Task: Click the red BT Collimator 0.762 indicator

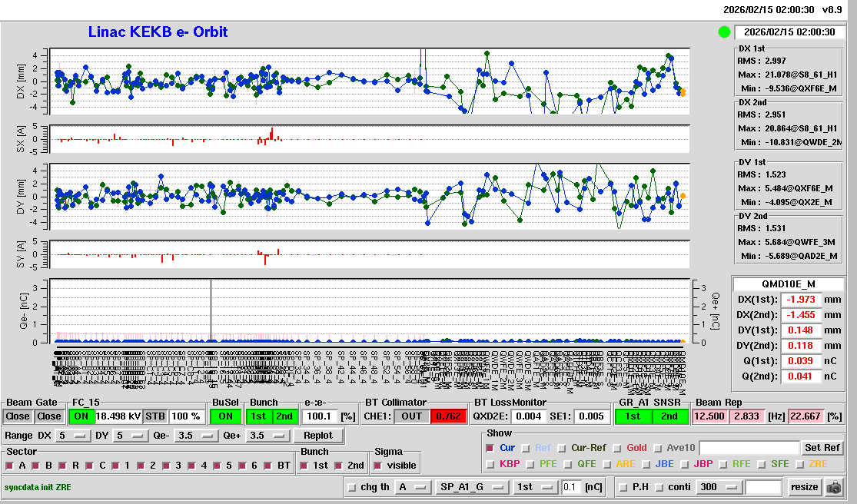Action: pos(449,416)
